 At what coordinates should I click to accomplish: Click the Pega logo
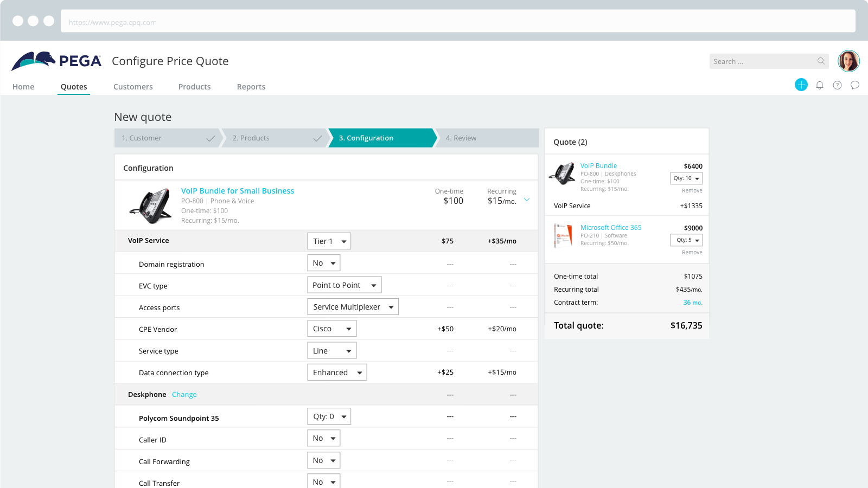[x=56, y=61]
